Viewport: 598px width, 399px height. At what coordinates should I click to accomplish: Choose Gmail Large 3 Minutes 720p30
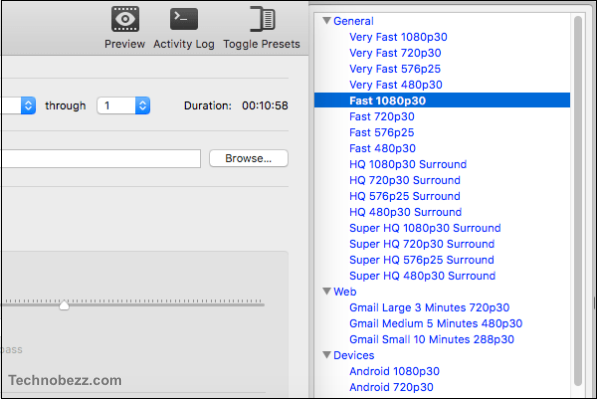point(429,308)
